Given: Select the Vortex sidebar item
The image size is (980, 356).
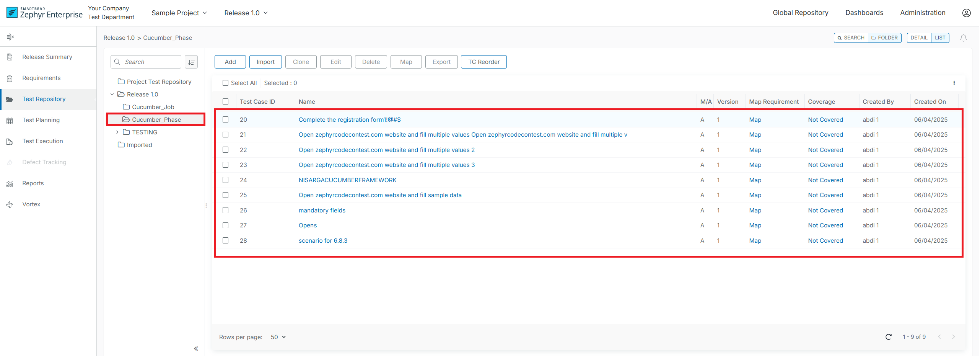Looking at the screenshot, I should pyautogui.click(x=31, y=204).
